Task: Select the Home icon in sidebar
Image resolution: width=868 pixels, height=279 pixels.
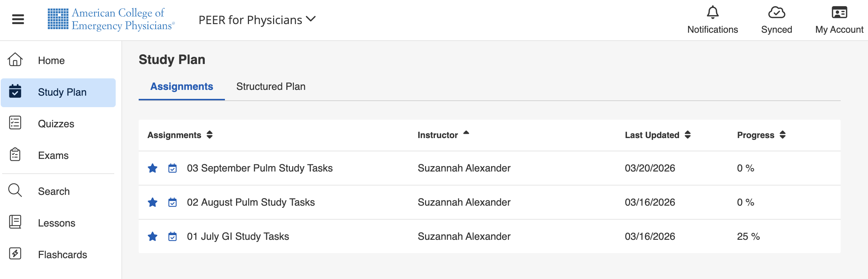Action: point(15,60)
